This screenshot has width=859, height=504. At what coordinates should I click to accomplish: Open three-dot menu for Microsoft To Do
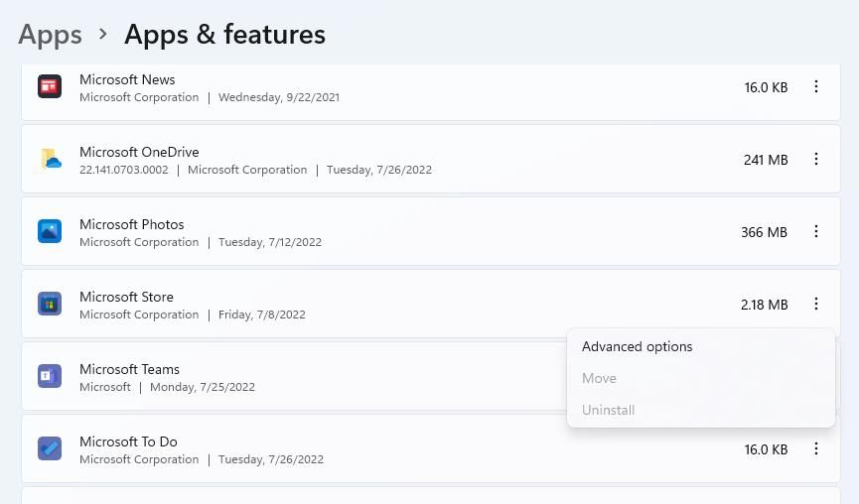[x=816, y=448]
